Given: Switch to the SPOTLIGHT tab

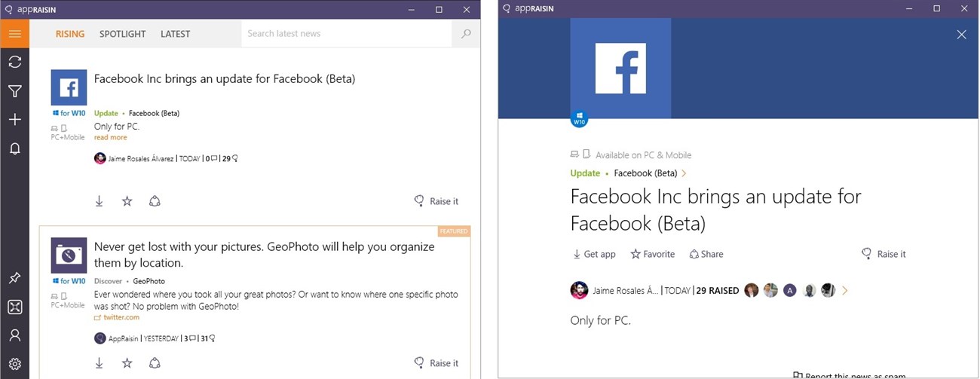Looking at the screenshot, I should (123, 34).
